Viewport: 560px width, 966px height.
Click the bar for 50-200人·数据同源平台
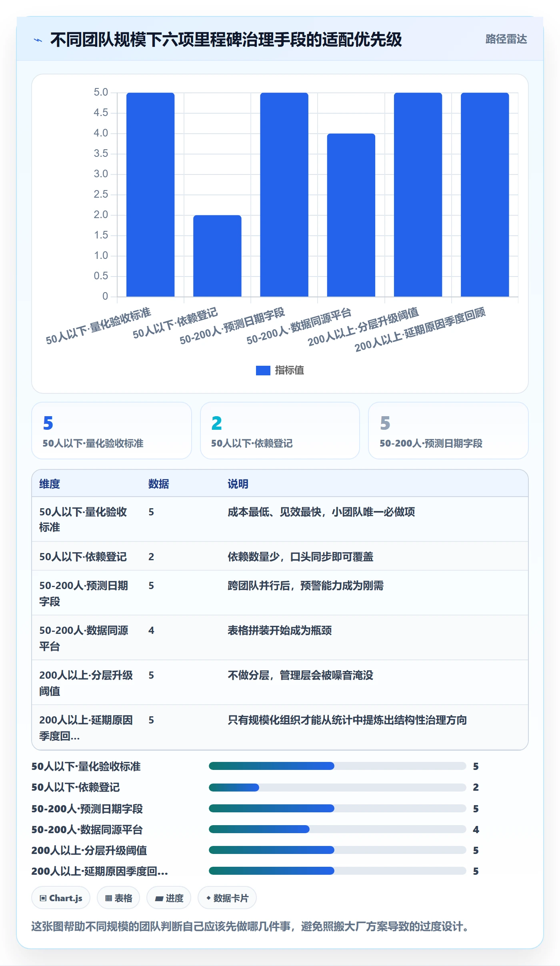pos(351,215)
